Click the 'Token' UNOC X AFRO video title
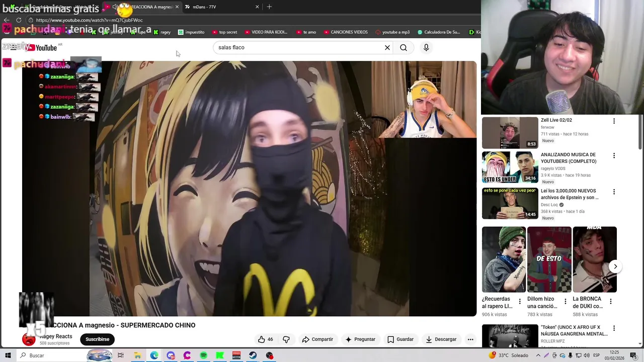The image size is (644, 362). point(574,330)
